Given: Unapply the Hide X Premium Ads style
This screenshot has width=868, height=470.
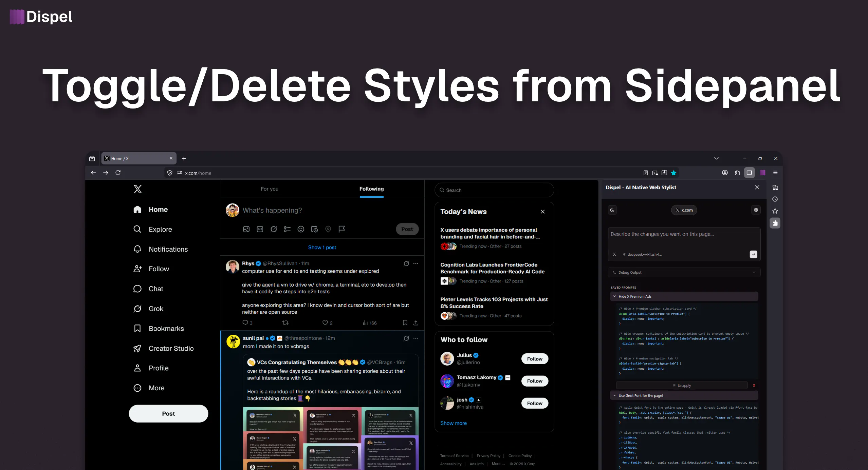Looking at the screenshot, I should click(x=682, y=385).
